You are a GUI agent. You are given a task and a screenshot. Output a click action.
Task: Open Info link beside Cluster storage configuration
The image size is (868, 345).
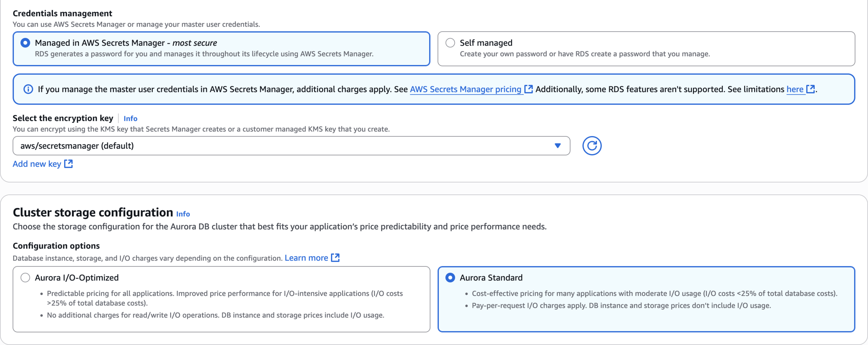pyautogui.click(x=183, y=214)
